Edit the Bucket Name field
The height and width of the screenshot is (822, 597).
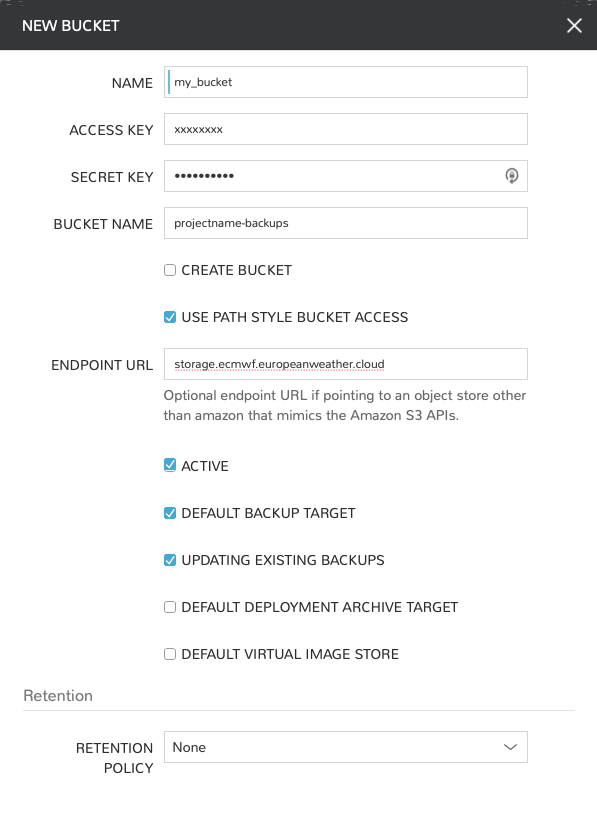click(345, 223)
